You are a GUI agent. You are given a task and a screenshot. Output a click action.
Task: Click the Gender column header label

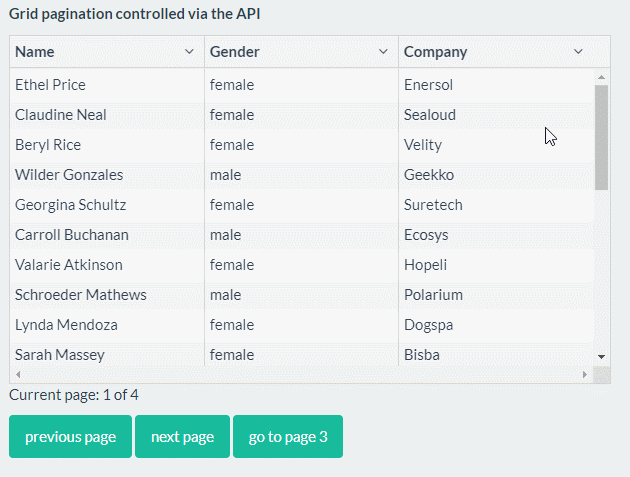[235, 52]
